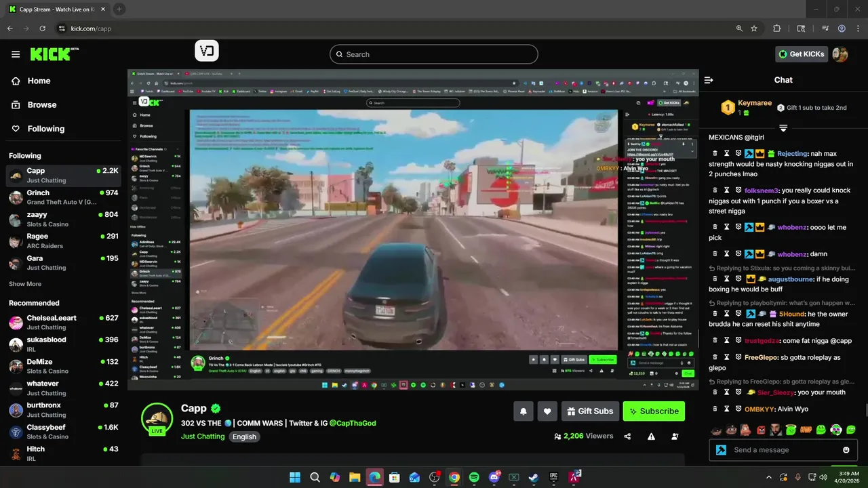868x488 pixels.
Task: Click the Just Chatting category link
Action: pyautogui.click(x=203, y=436)
